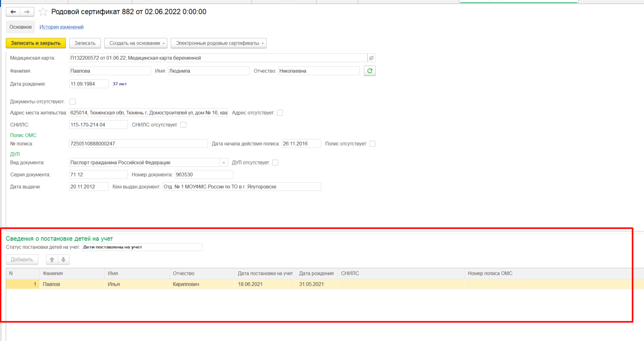The height and width of the screenshot is (341, 644).
Task: Click the green refresh icon beside Отчество
Action: click(370, 71)
